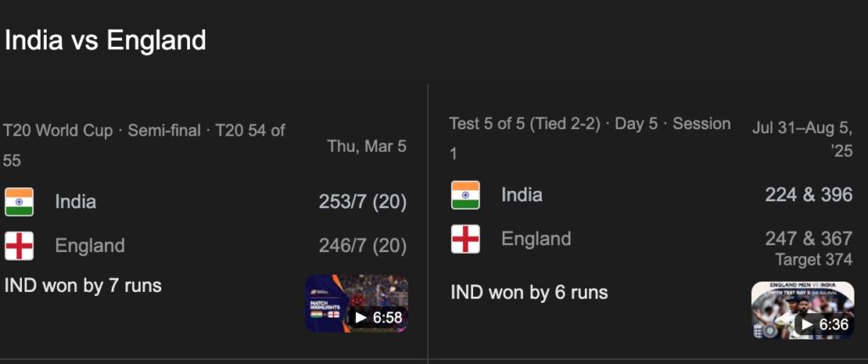Click the 'Thu, Mar 5' match date
This screenshot has width=868, height=364.
[x=366, y=146]
